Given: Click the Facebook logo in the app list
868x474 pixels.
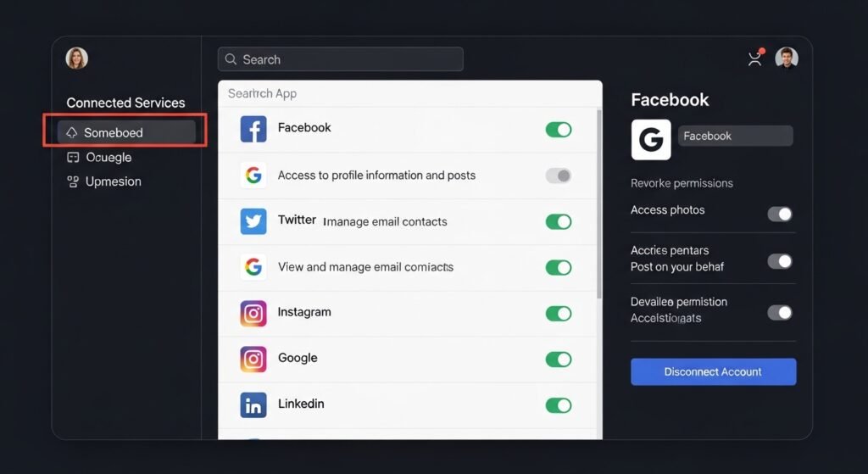Looking at the screenshot, I should [253, 129].
